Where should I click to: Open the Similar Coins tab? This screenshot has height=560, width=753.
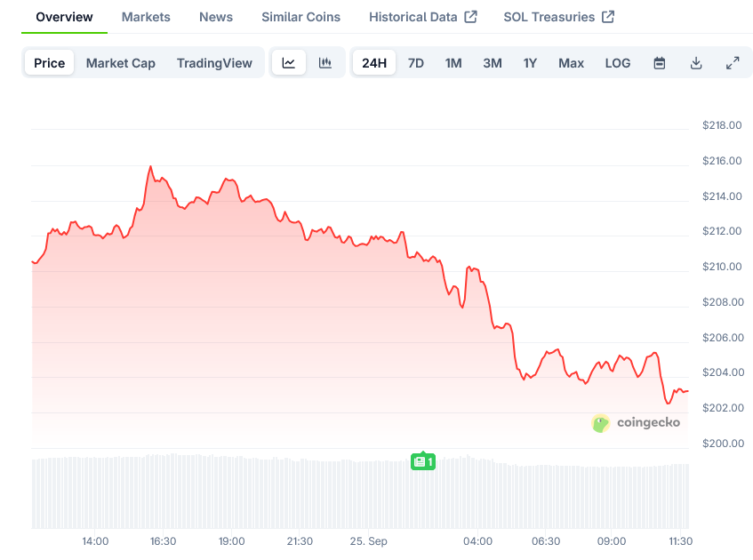coord(301,17)
